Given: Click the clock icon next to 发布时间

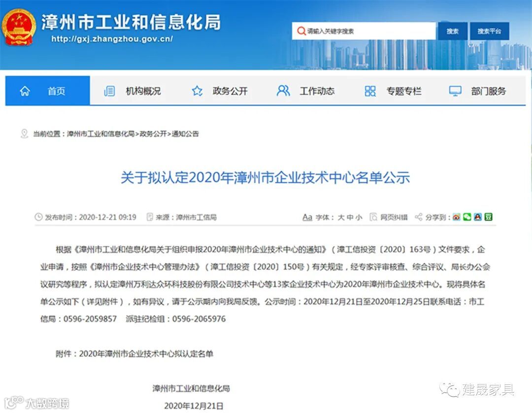Looking at the screenshot, I should (39, 217).
